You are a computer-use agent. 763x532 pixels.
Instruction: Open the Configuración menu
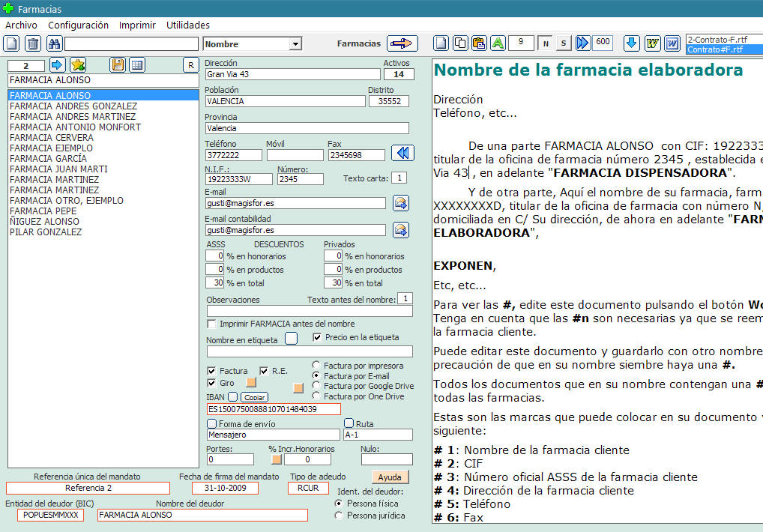coord(78,25)
